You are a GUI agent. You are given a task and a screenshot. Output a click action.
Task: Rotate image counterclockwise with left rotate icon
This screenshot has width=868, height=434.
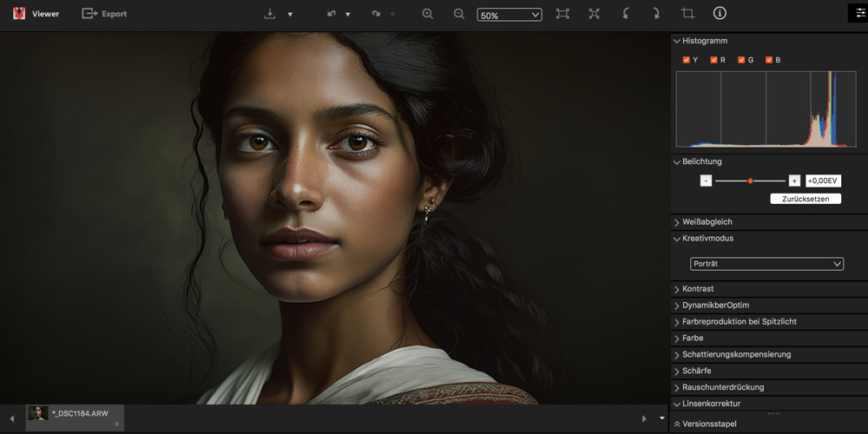coord(625,14)
